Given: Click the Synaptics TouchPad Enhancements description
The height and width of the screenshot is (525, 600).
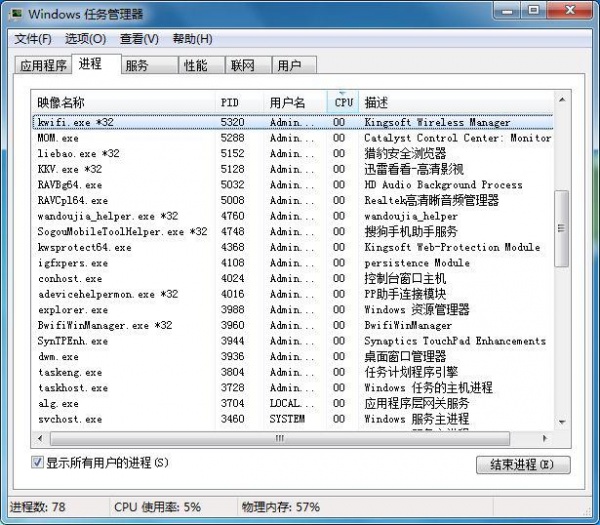Looking at the screenshot, I should [x=455, y=341].
